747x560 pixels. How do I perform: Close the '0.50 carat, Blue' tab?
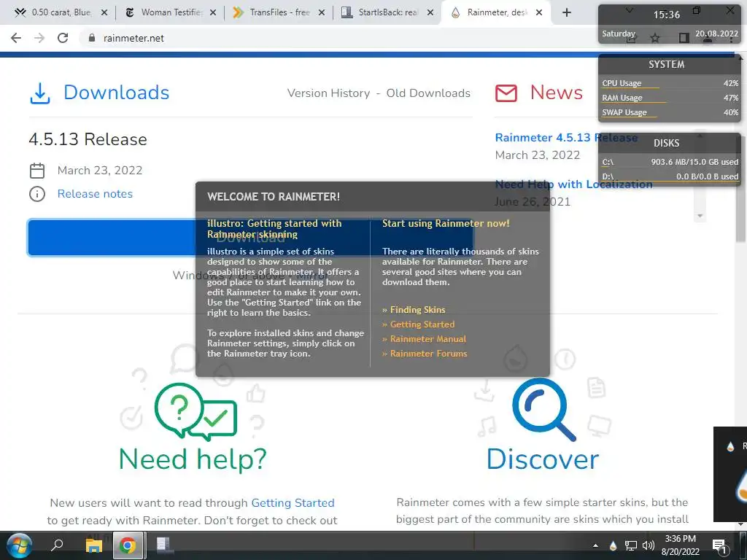(104, 13)
